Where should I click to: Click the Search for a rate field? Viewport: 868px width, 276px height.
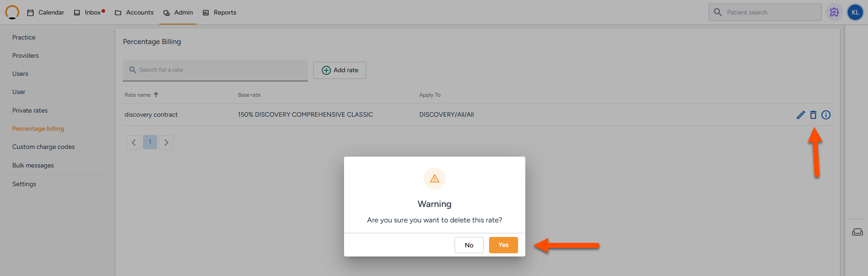pos(215,70)
